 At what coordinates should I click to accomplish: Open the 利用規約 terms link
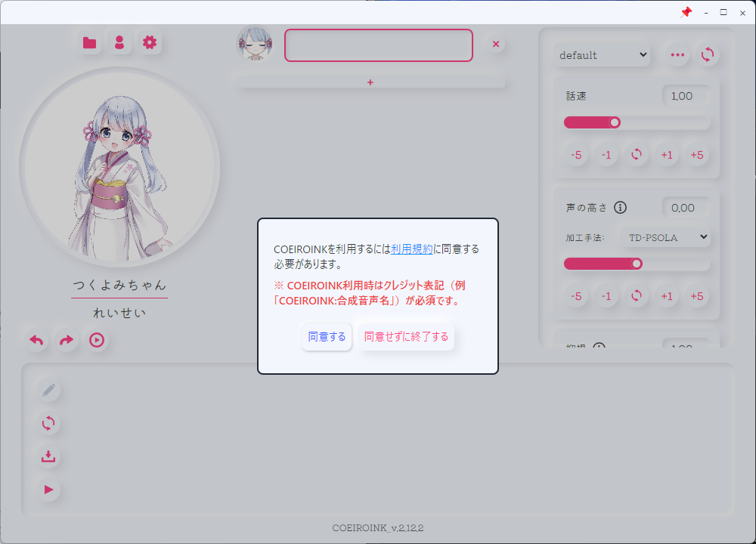coord(412,249)
